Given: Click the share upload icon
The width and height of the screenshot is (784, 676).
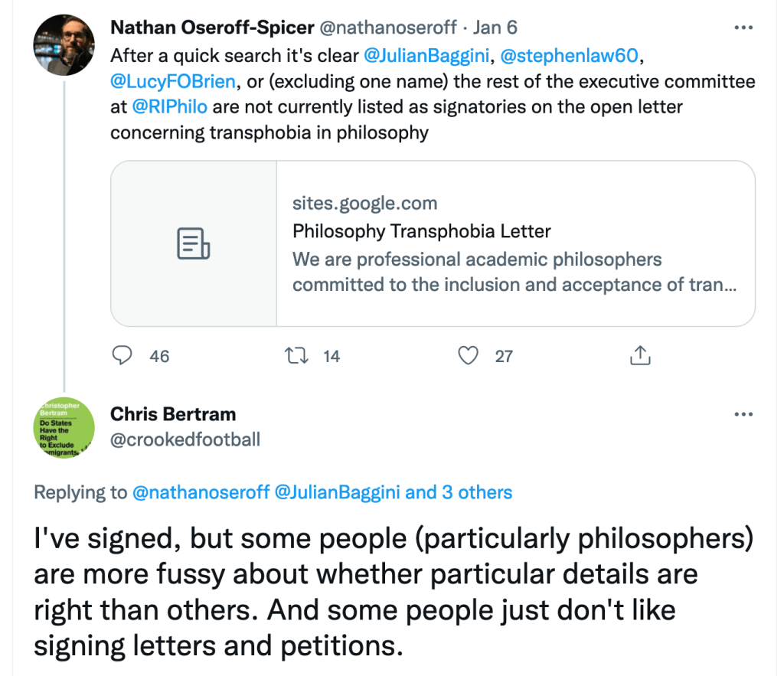Looking at the screenshot, I should click(x=640, y=355).
